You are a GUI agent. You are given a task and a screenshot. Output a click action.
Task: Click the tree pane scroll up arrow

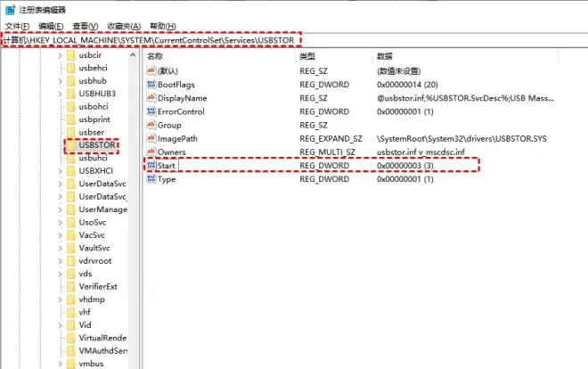pos(133,55)
